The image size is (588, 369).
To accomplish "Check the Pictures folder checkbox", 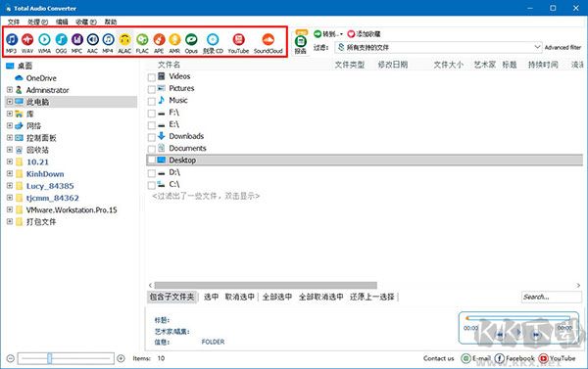I will [x=152, y=89].
